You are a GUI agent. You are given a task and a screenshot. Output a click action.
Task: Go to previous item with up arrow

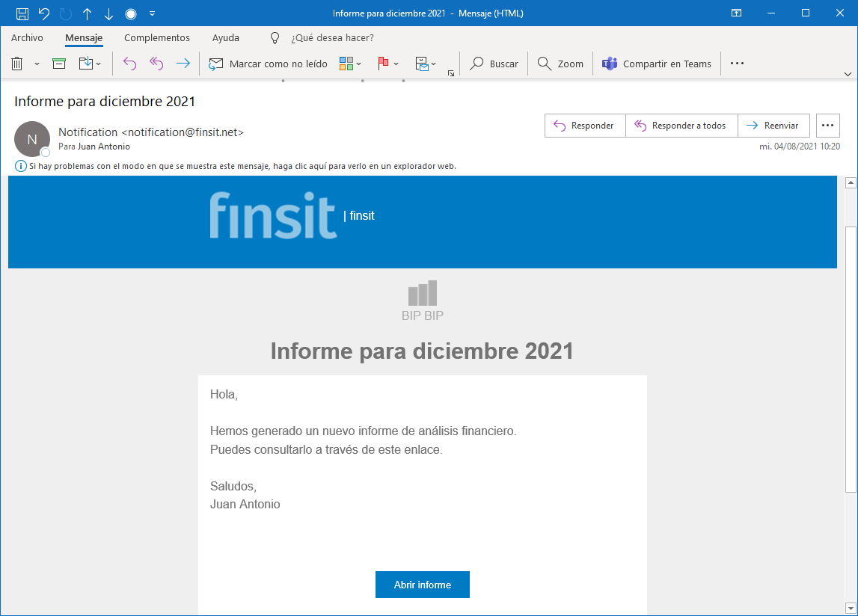coord(87,13)
